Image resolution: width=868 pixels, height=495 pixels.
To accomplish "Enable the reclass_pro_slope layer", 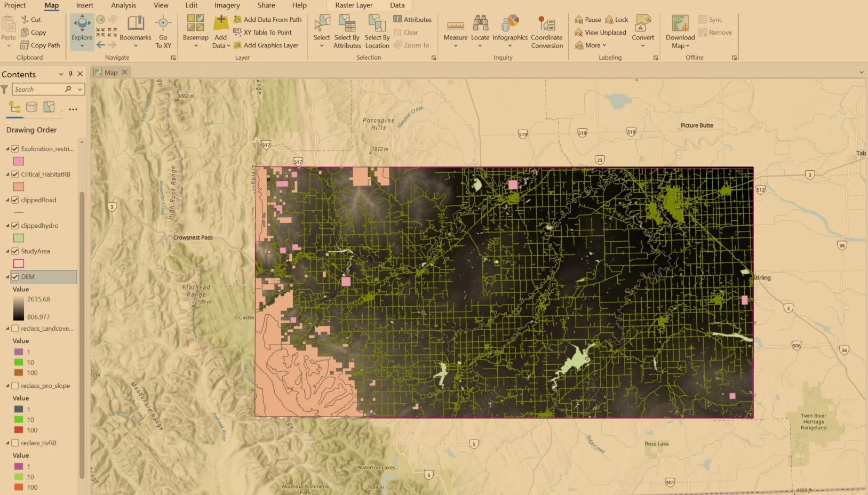I will coord(14,385).
